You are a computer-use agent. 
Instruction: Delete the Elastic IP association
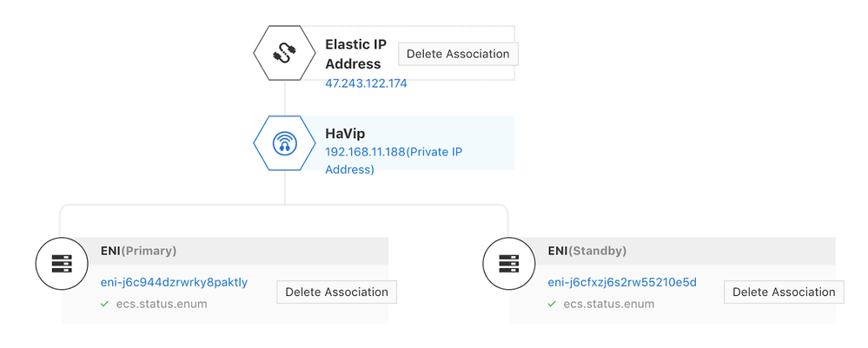click(458, 54)
